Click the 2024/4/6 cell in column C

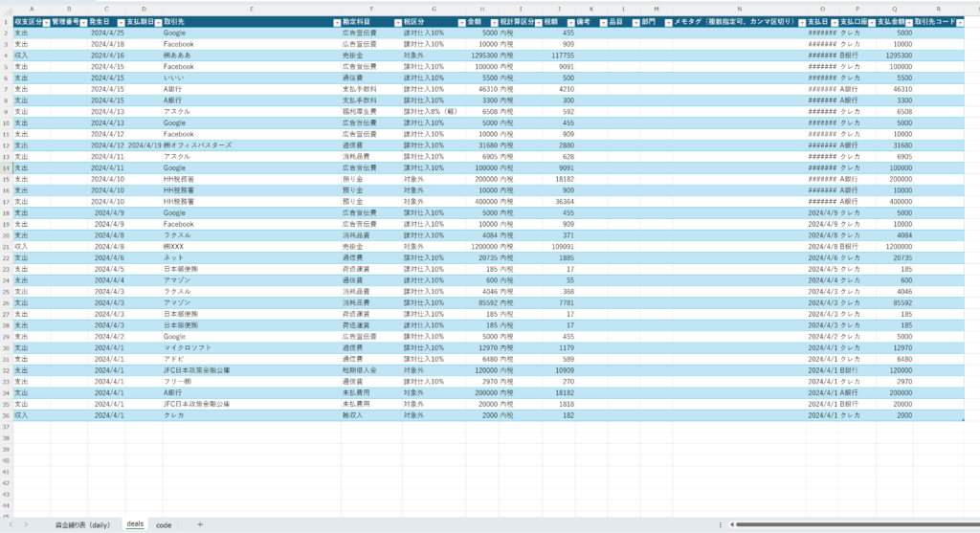[x=106, y=258]
